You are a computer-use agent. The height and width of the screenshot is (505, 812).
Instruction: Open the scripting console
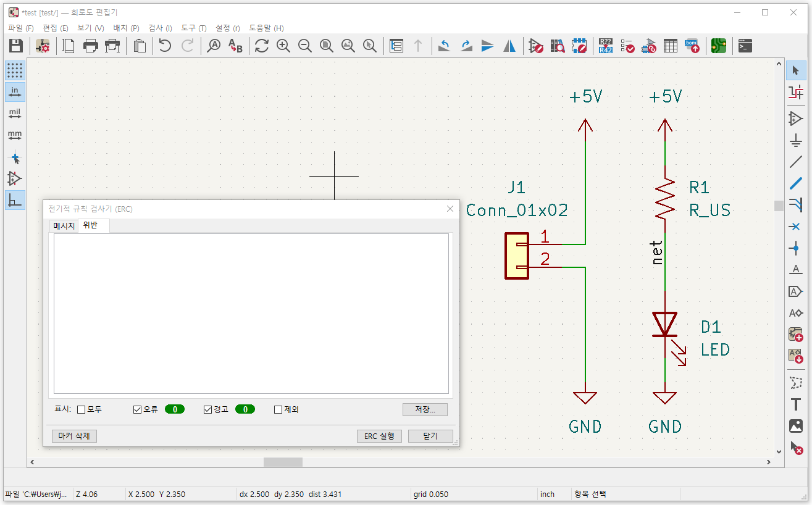click(x=745, y=46)
